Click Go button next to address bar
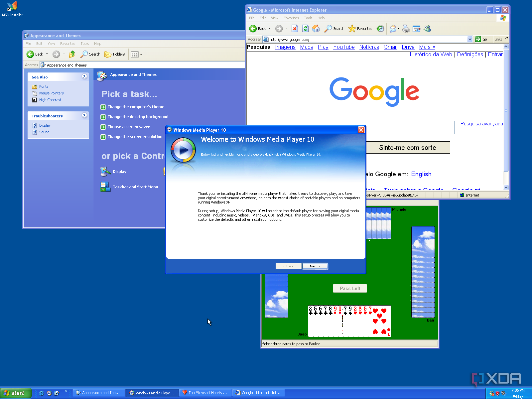This screenshot has width=532, height=399. (x=481, y=39)
